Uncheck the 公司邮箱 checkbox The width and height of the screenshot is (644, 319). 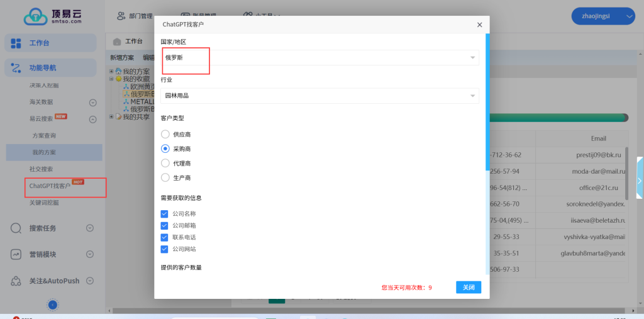pyautogui.click(x=165, y=225)
